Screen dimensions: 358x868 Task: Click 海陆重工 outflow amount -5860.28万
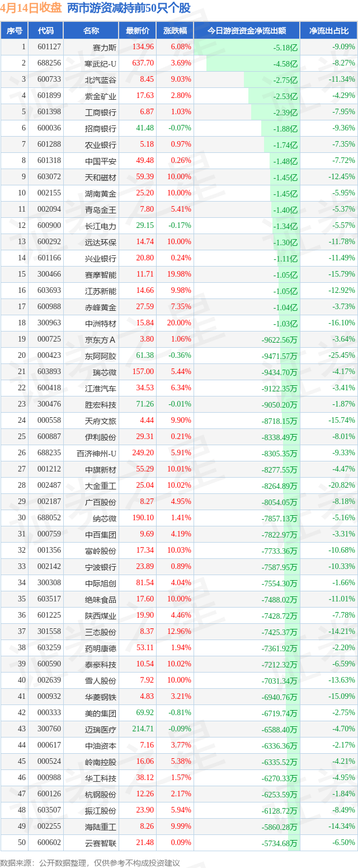(x=280, y=827)
